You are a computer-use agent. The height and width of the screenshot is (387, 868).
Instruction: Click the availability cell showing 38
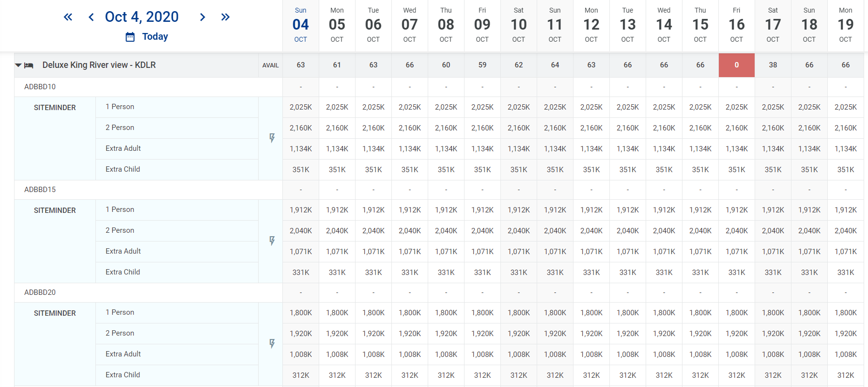tap(773, 65)
